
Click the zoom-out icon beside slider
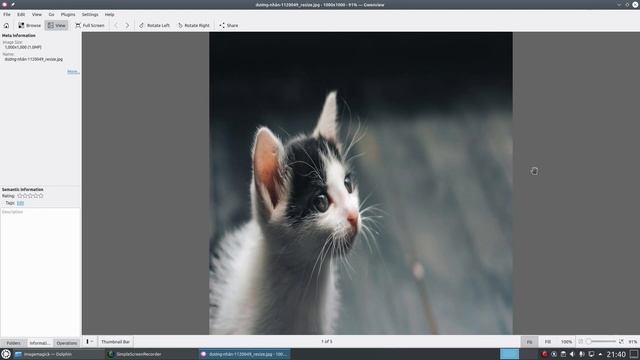pos(580,342)
